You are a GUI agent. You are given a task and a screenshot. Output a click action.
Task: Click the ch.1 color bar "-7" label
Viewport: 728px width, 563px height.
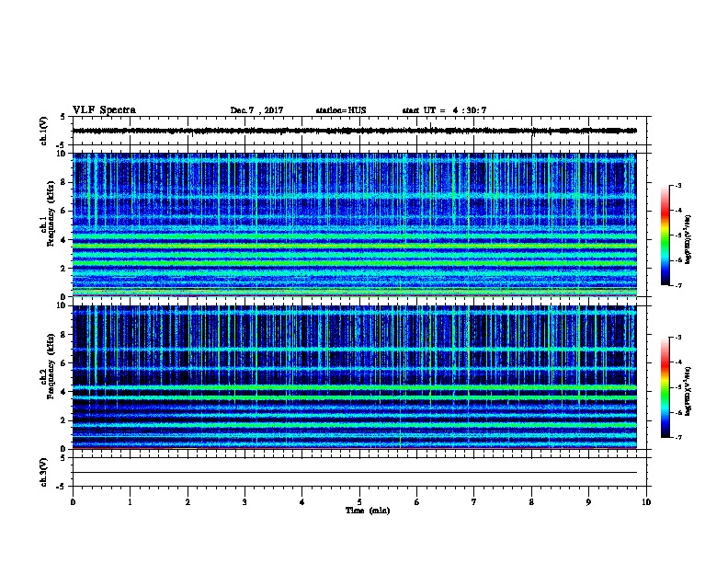[677, 285]
